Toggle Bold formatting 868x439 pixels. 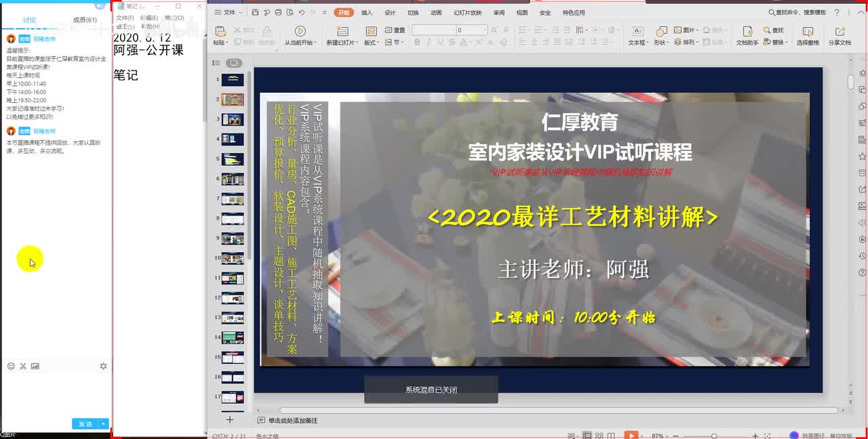[x=417, y=42]
